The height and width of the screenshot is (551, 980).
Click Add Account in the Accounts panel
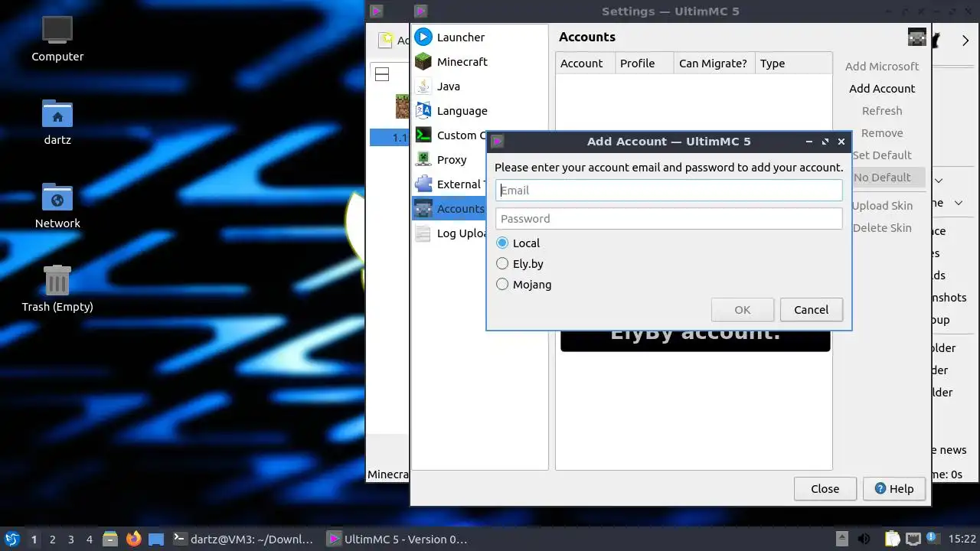[882, 88]
